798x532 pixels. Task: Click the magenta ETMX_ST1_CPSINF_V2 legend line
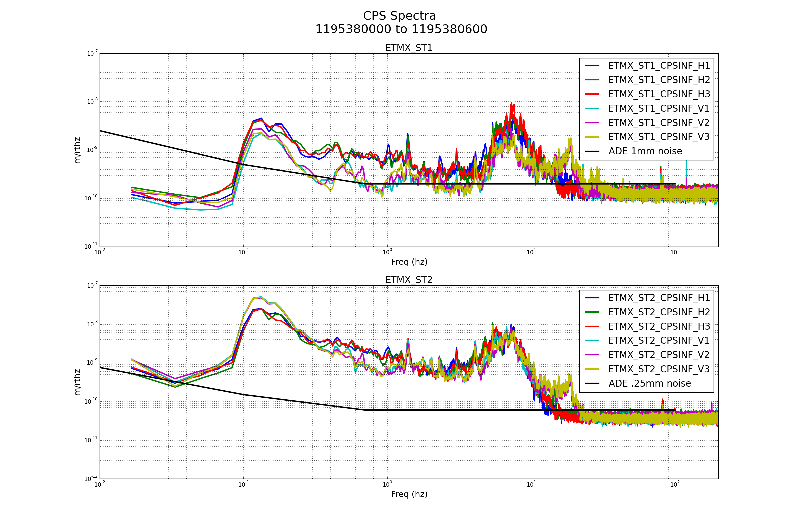click(593, 122)
